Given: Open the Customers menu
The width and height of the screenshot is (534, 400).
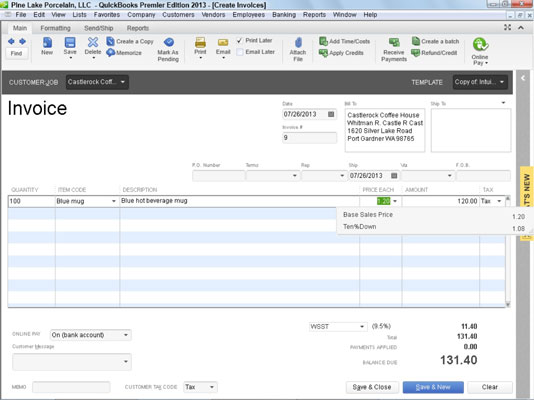Looking at the screenshot, I should [178, 15].
